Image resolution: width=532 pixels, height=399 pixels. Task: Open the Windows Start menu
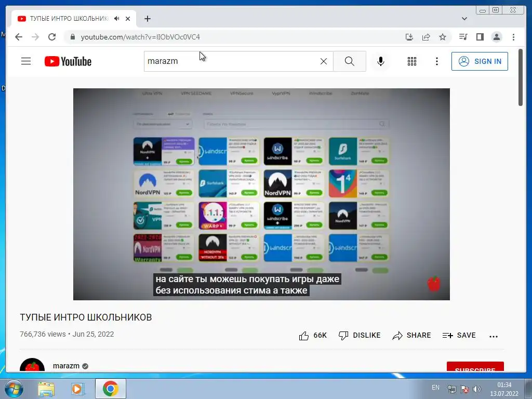[x=14, y=389]
